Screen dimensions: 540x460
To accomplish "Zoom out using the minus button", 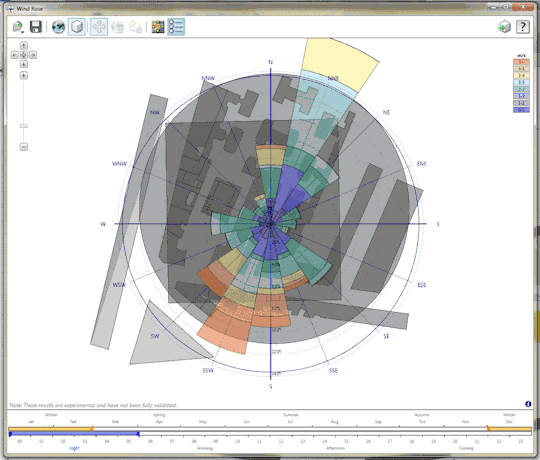I will 23,147.
